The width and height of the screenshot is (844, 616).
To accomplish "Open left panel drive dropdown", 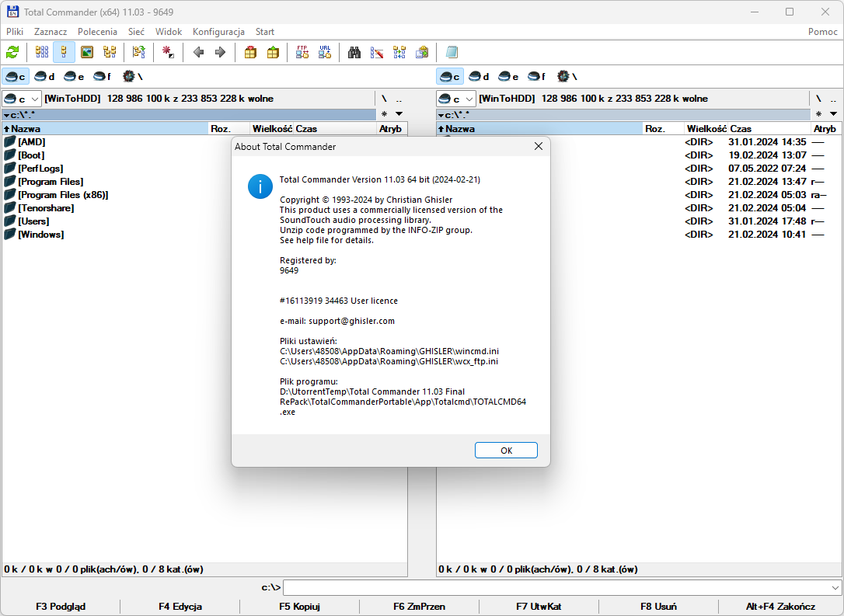I will point(22,99).
